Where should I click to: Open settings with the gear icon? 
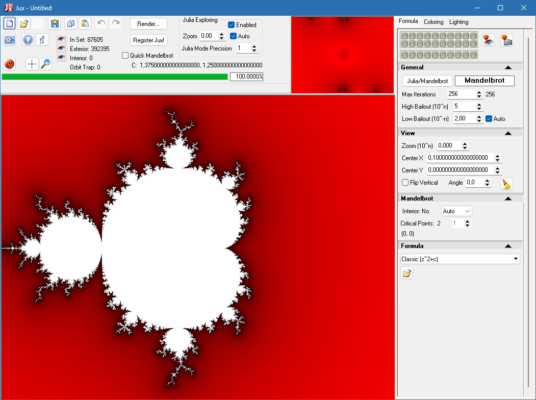(10, 40)
